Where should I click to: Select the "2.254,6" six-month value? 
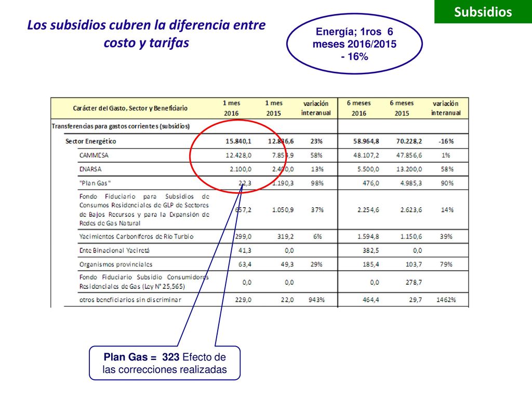368,210
